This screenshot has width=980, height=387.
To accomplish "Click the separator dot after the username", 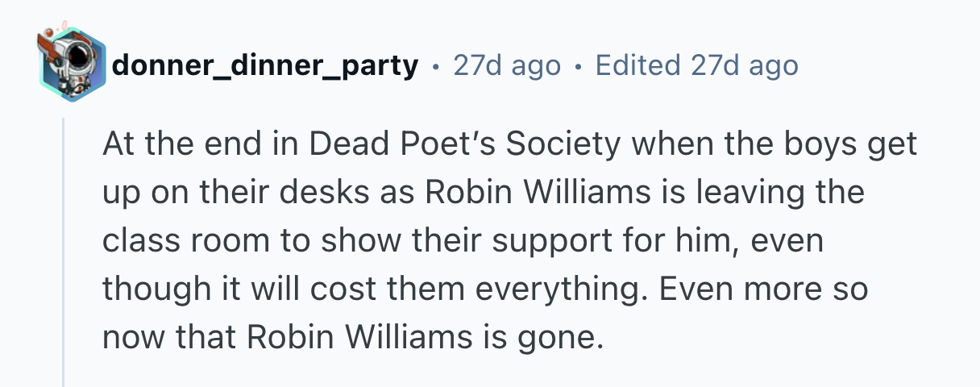I will click(x=435, y=66).
